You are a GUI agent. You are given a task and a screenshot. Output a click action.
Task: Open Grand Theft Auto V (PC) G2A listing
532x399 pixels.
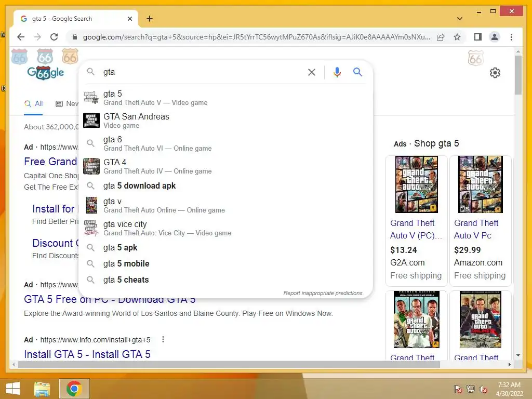pos(416,229)
